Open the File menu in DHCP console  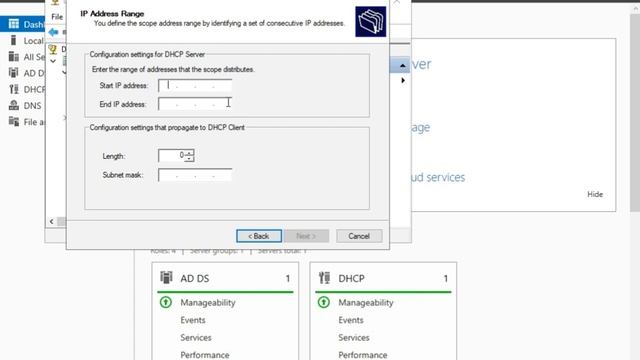point(57,17)
